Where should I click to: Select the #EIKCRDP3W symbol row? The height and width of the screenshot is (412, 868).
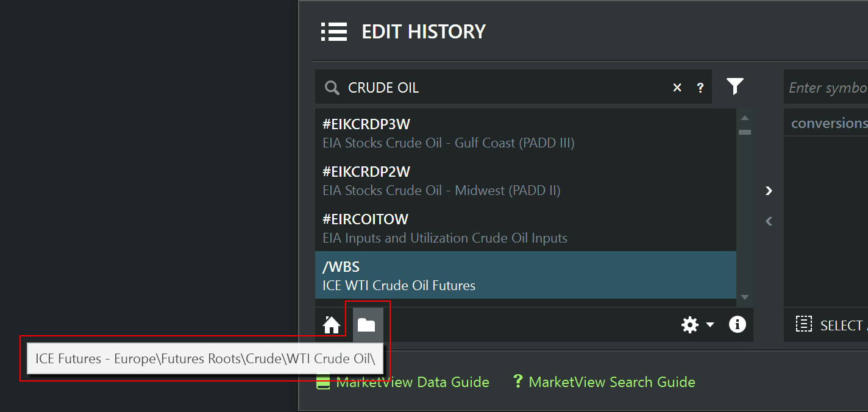click(x=525, y=133)
